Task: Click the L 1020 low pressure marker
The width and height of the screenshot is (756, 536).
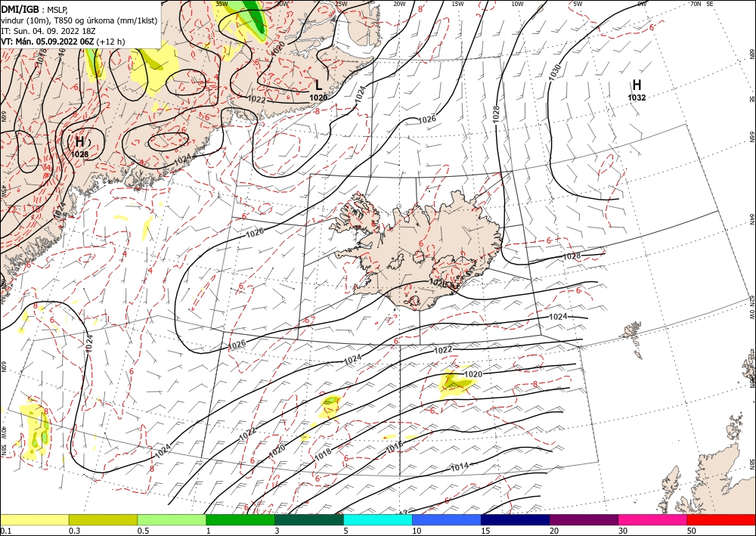Action: coord(318,90)
